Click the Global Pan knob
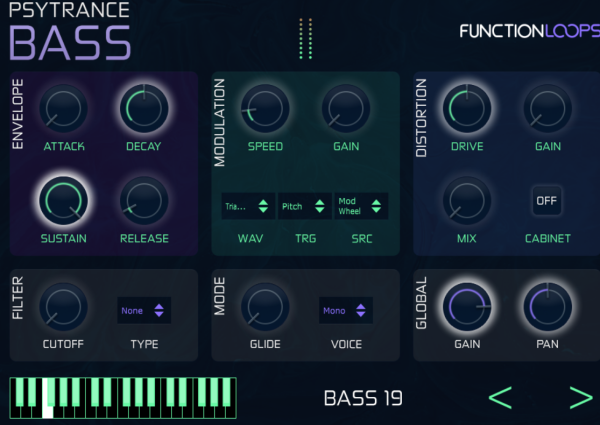Screen dimensions: 600x425 tap(548, 307)
